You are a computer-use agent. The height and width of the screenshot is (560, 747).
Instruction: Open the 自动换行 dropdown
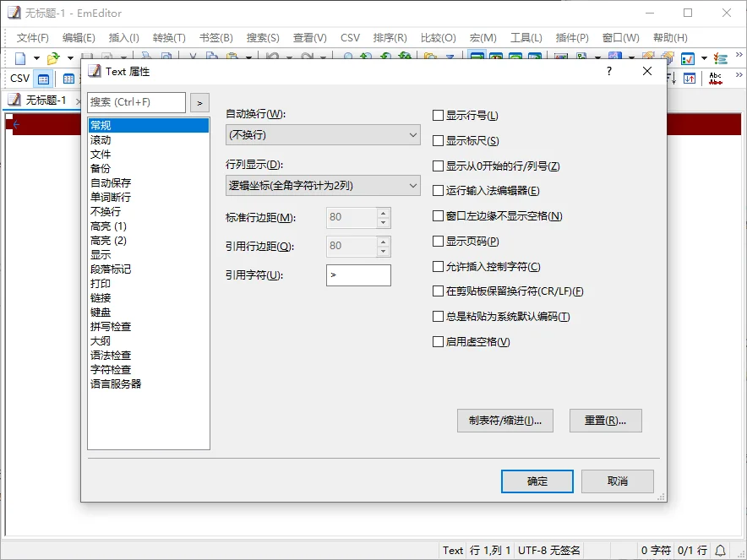pos(323,135)
